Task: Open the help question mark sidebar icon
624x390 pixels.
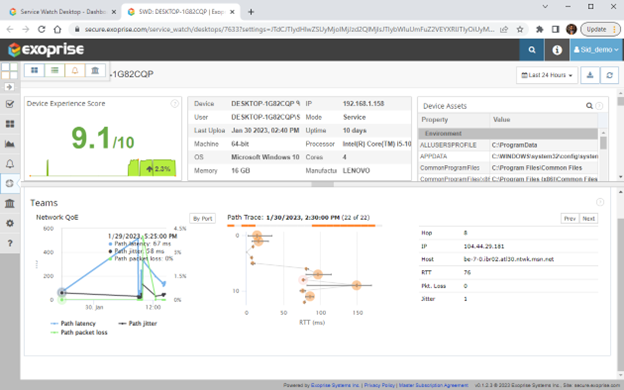Action: click(x=10, y=243)
